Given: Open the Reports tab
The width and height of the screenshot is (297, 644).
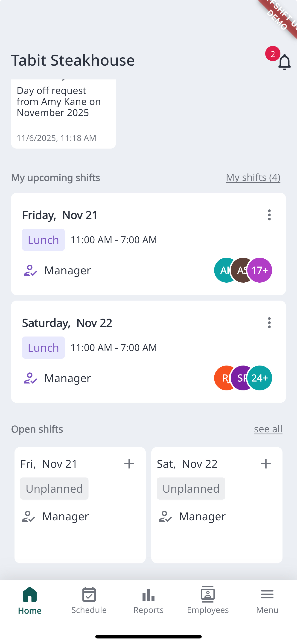Looking at the screenshot, I should click(x=148, y=600).
